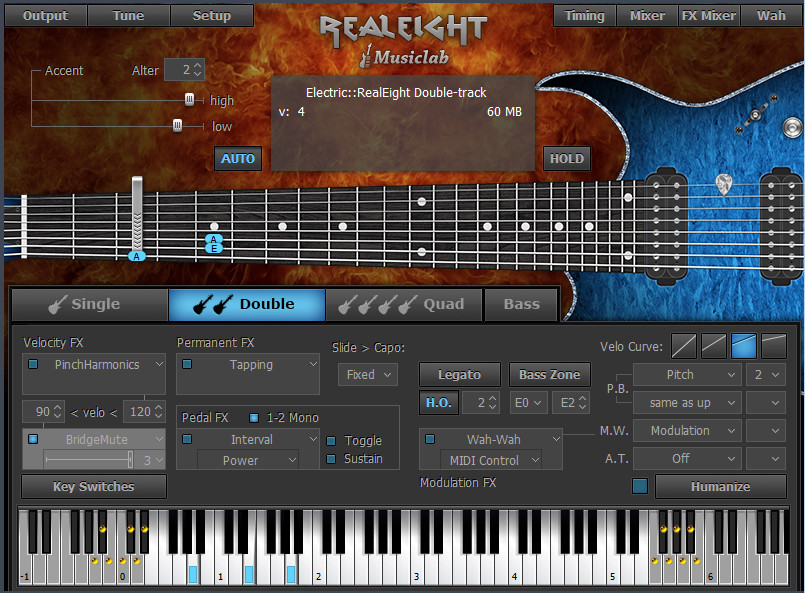
Task: Choose the highlighted convex Velo Curve
Action: point(744,345)
